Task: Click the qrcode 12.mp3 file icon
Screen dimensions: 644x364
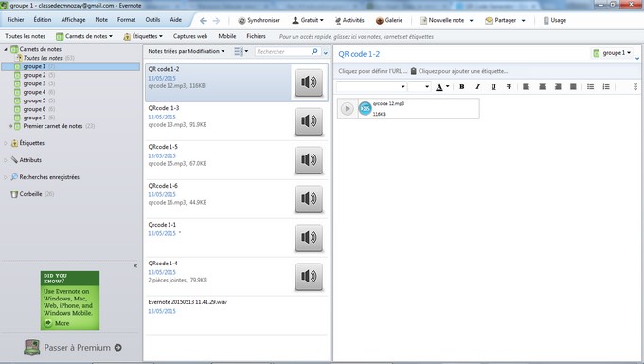Action: [x=366, y=109]
